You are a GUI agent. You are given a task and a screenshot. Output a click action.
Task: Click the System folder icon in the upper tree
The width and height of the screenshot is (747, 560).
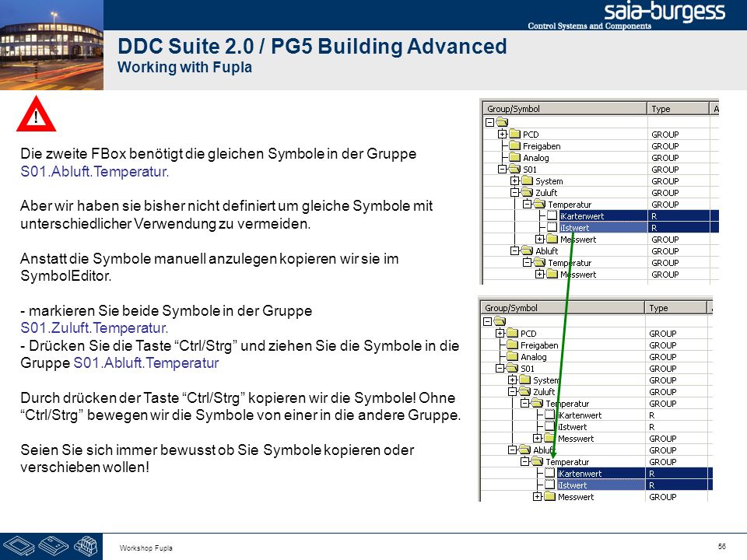point(527,180)
